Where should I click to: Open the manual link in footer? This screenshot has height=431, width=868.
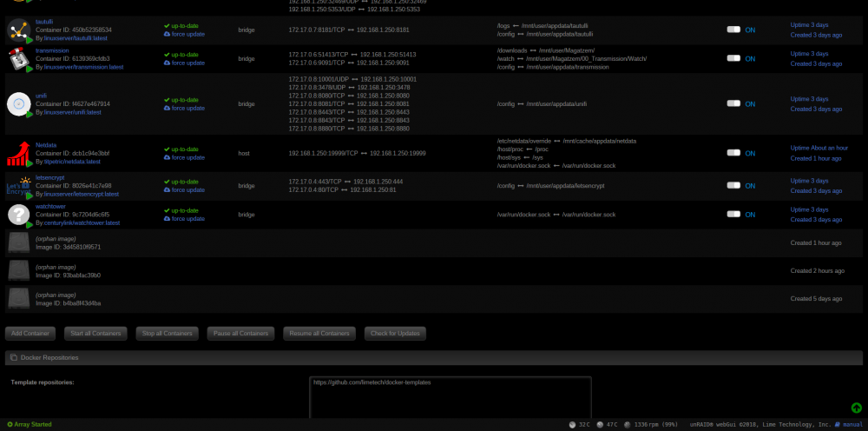[853, 424]
